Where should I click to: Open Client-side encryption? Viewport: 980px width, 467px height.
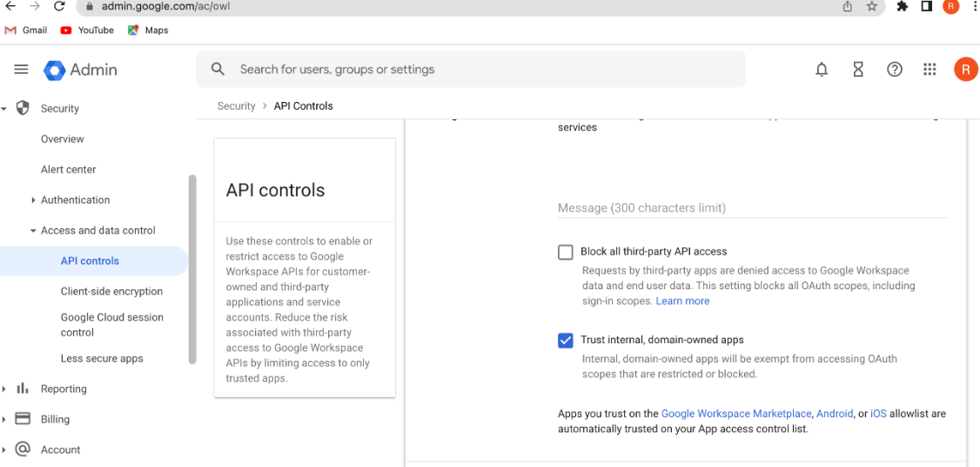112,291
